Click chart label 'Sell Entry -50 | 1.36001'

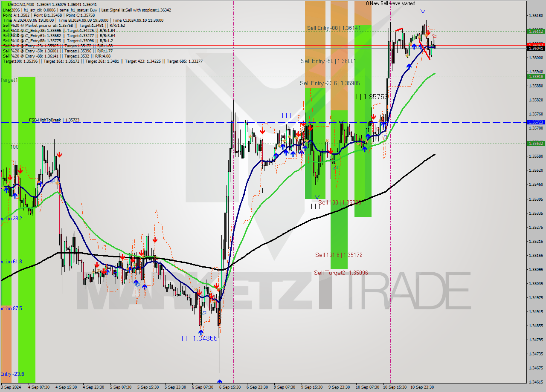pos(328,61)
